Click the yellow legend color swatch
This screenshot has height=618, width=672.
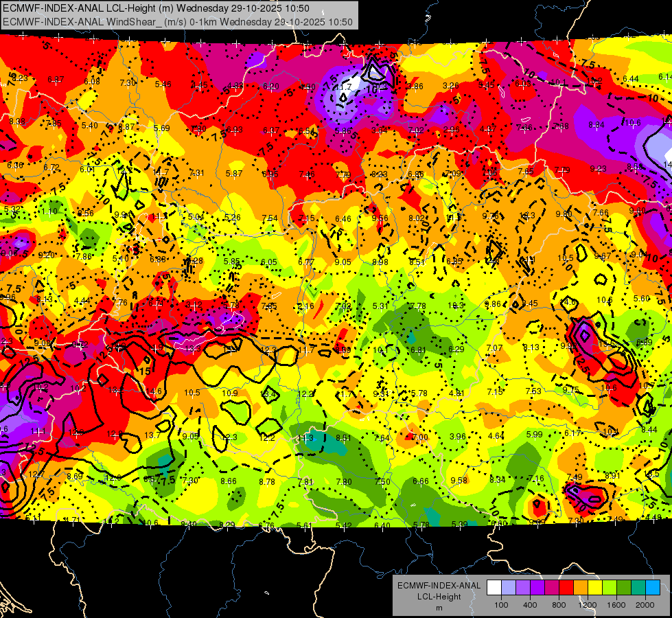tap(595, 587)
